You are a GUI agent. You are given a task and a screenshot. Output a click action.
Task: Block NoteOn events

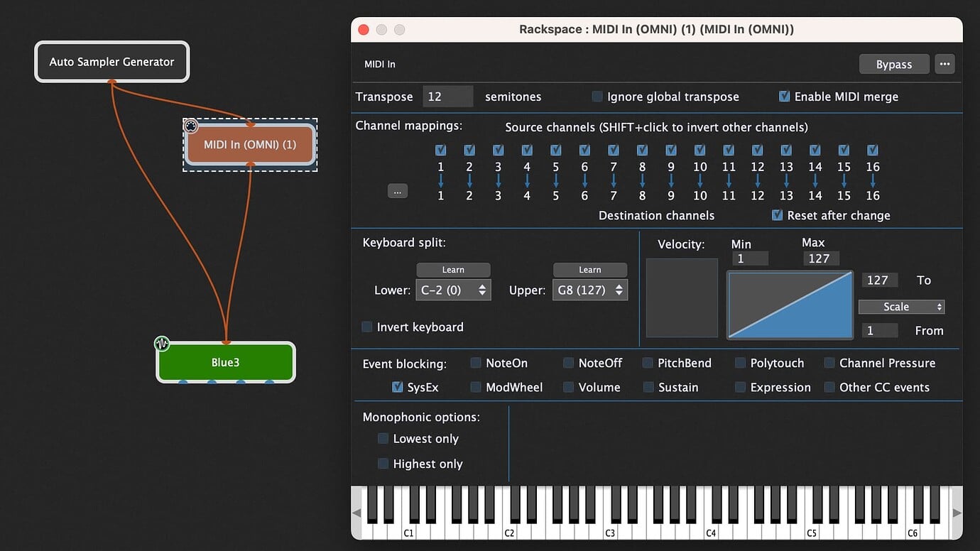(x=476, y=363)
